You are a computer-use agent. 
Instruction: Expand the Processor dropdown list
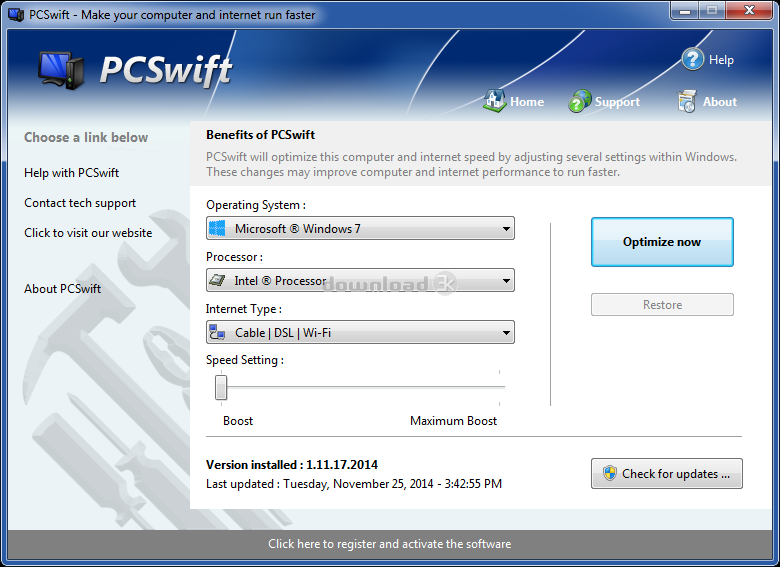pos(506,281)
